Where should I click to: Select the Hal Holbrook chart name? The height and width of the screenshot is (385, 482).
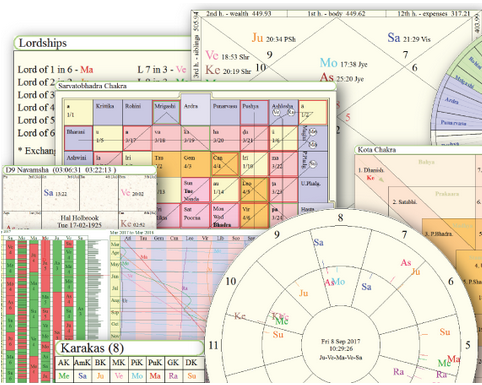79,218
